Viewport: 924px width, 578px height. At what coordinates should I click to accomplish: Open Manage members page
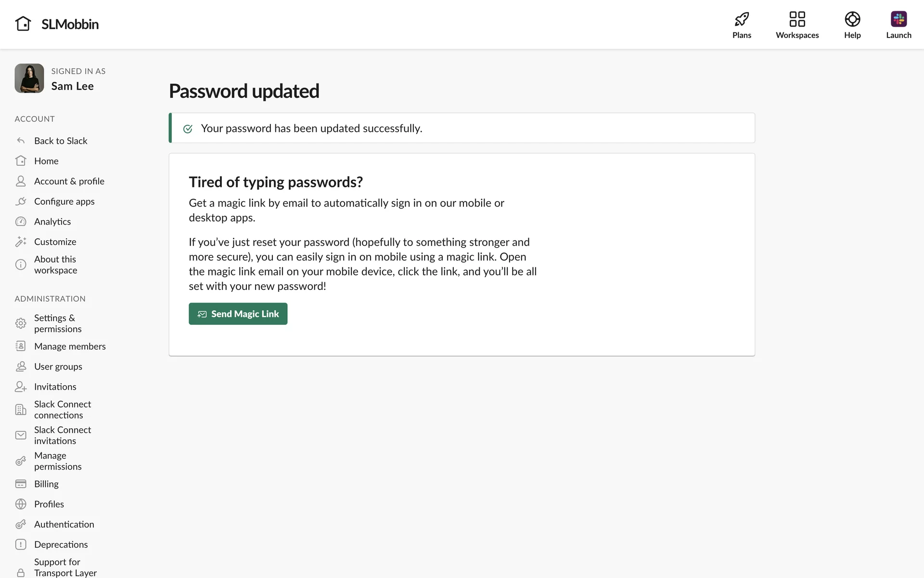pyautogui.click(x=70, y=347)
